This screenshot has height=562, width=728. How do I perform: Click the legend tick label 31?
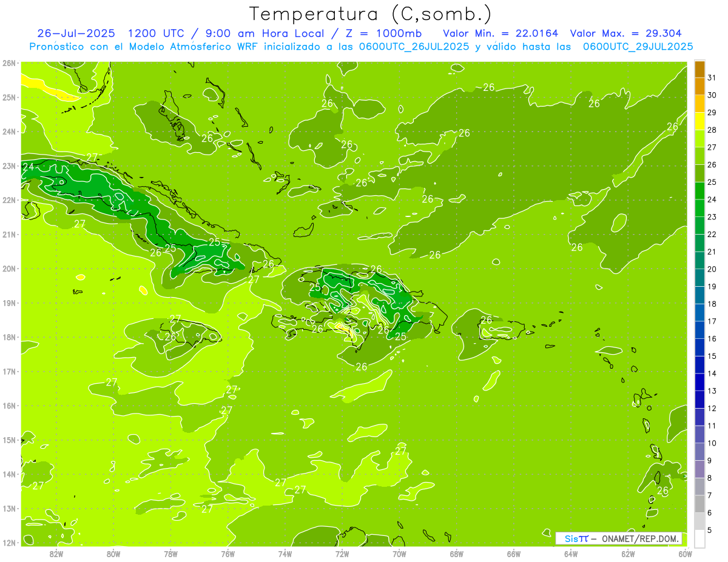click(712, 78)
